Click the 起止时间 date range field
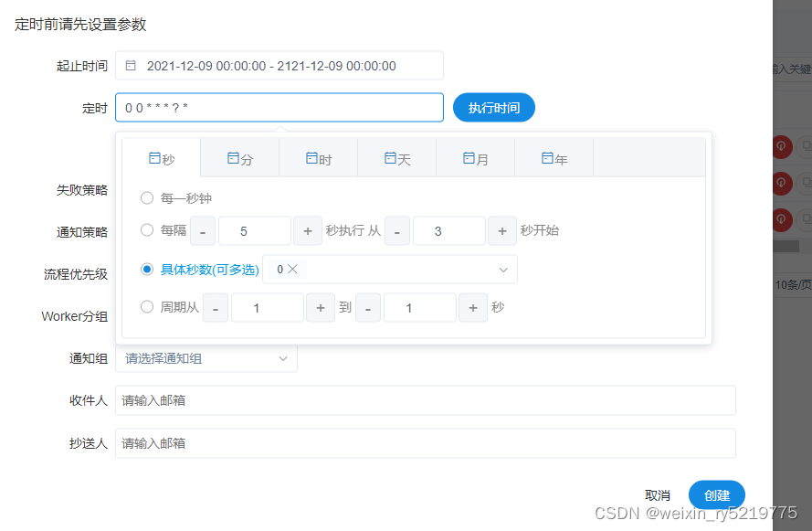The width and height of the screenshot is (812, 531). (x=279, y=66)
